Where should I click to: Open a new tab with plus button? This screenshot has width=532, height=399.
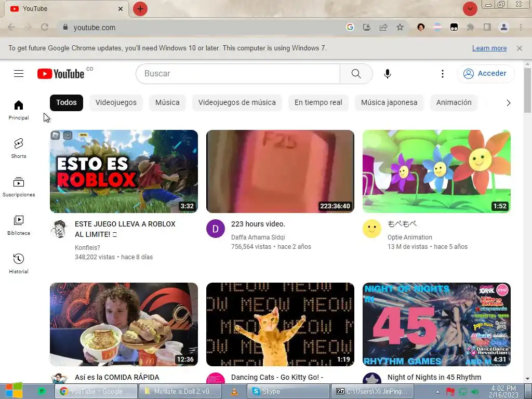[140, 9]
